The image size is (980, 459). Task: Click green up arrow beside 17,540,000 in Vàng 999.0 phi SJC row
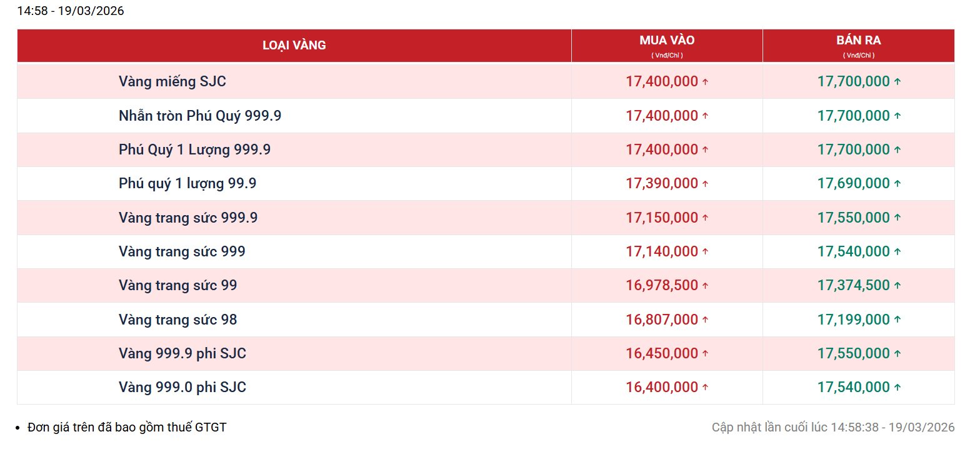point(897,388)
